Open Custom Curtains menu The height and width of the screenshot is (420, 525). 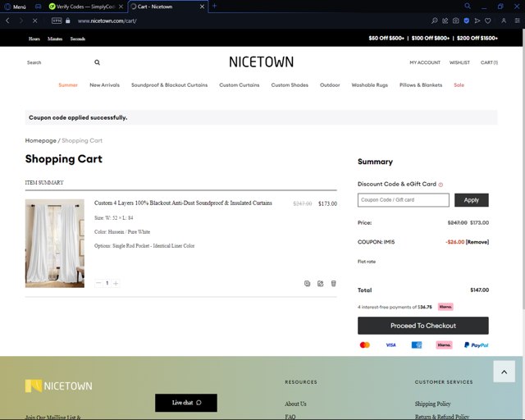pos(240,85)
